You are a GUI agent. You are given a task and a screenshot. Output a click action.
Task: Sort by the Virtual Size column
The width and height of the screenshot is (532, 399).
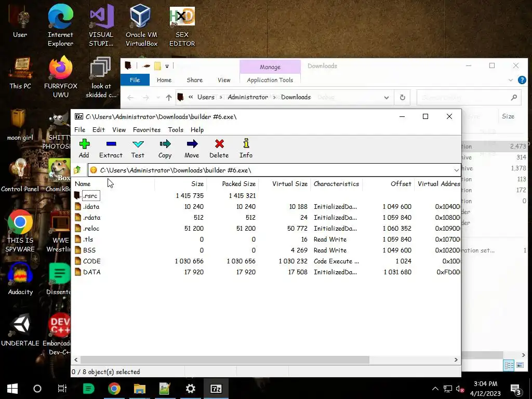(284, 183)
